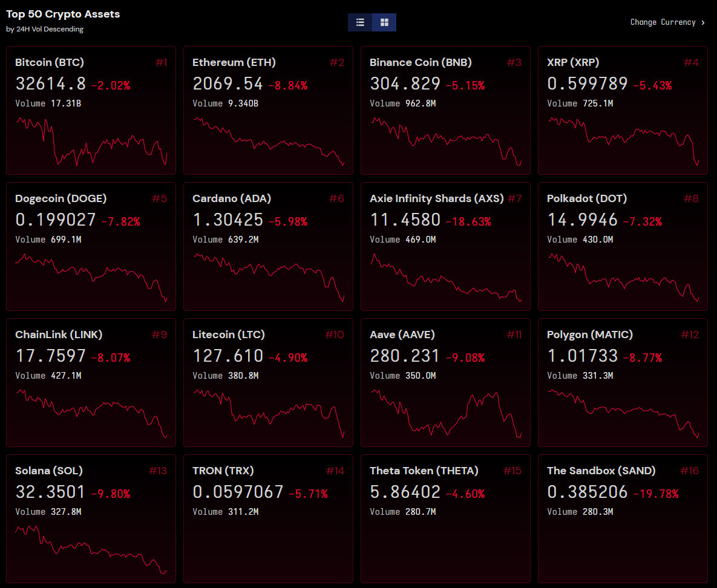Open The Sandbox (SAND) card title

coord(601,471)
